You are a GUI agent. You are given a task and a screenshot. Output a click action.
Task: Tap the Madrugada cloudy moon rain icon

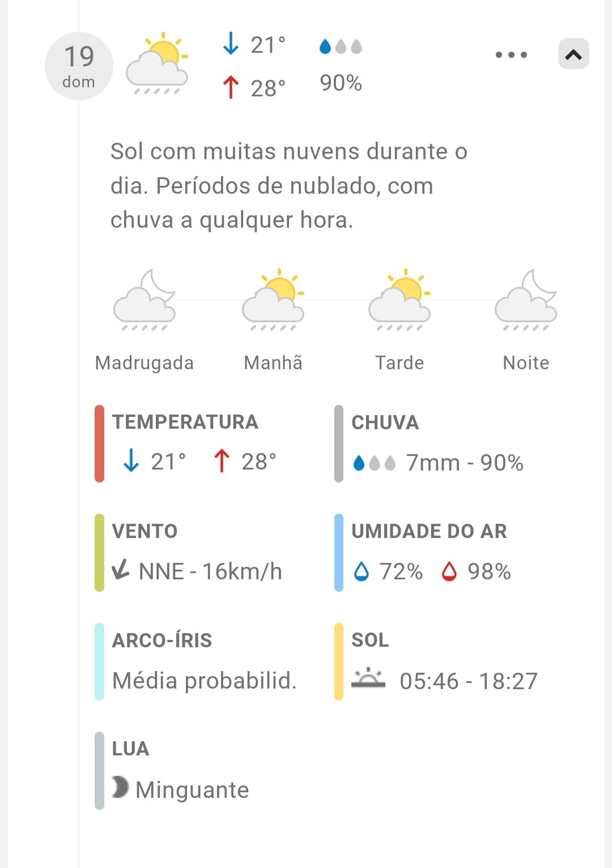(x=144, y=300)
